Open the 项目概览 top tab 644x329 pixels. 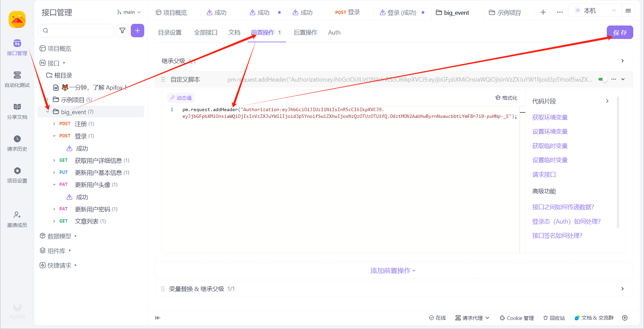[x=171, y=12]
